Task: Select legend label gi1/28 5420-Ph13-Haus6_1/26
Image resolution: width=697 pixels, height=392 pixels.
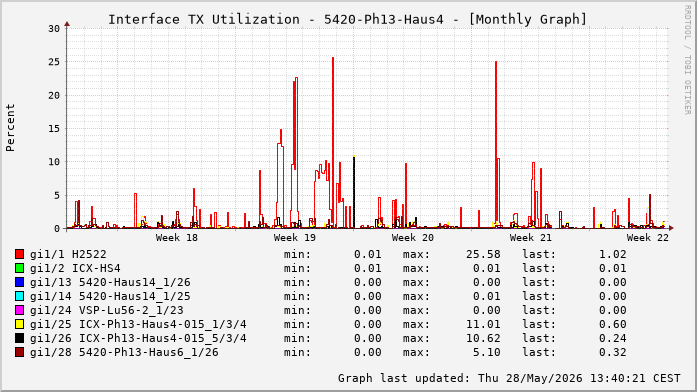Action: pyautogui.click(x=124, y=352)
